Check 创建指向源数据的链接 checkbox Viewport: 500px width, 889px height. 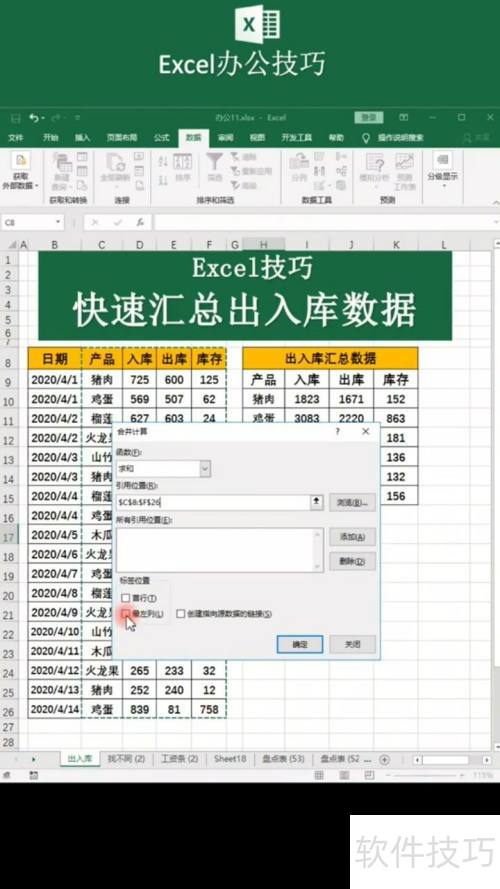pos(181,613)
